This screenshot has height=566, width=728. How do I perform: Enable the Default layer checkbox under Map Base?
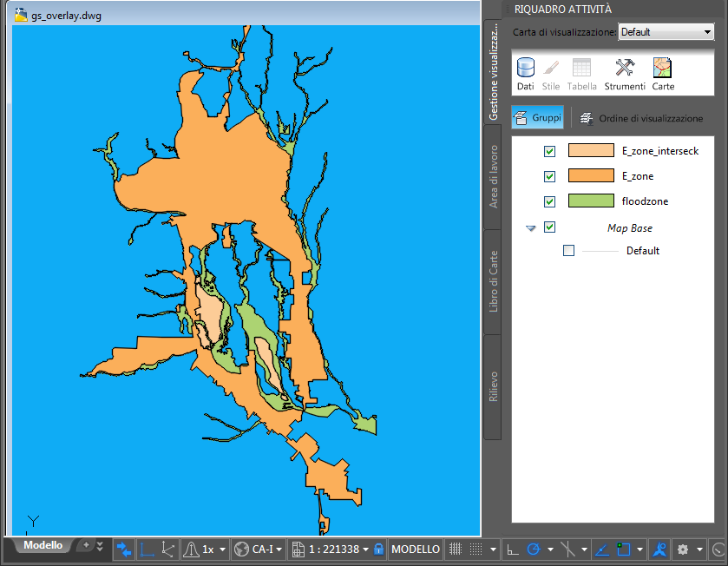coord(568,251)
